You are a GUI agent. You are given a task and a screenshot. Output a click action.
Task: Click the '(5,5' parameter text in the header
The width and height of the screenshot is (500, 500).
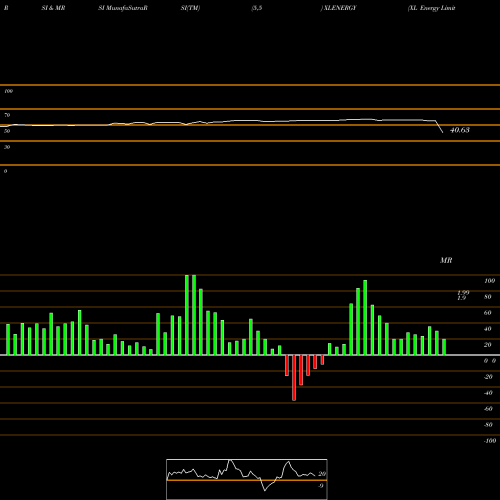[257, 8]
